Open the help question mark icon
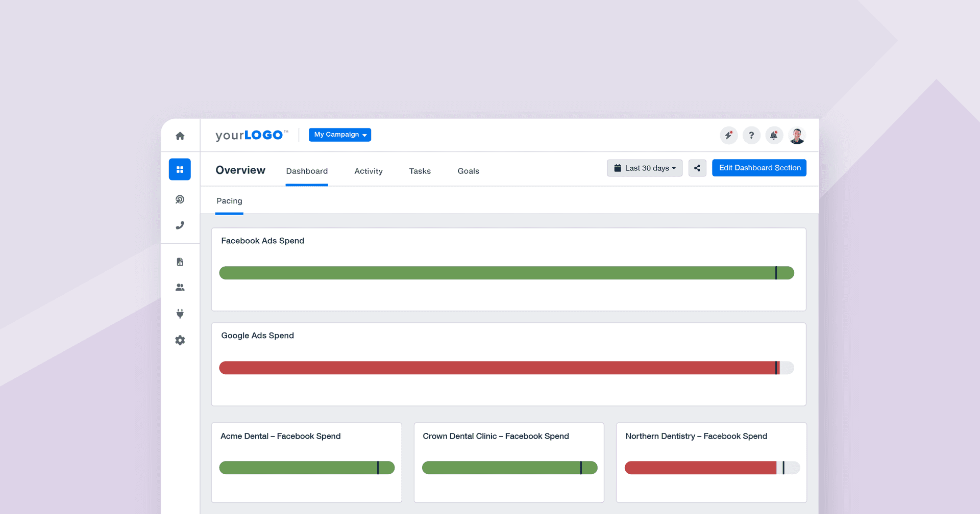This screenshot has height=514, width=980. pos(751,136)
